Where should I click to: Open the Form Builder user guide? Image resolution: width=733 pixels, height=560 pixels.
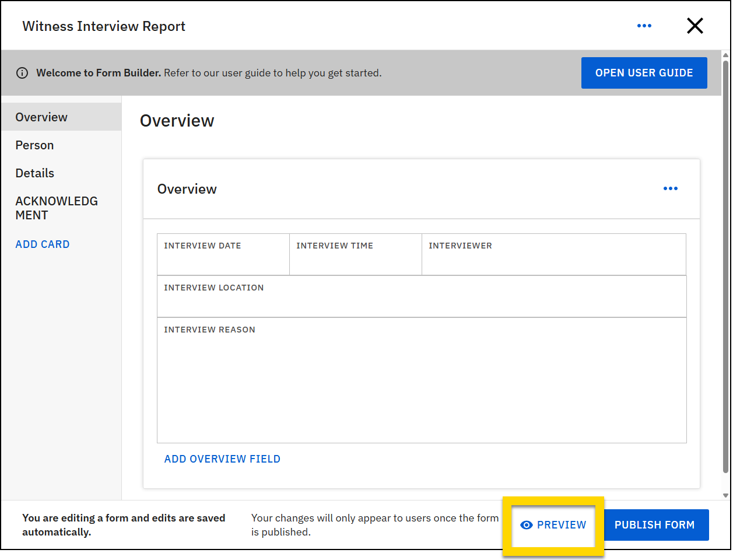coord(644,72)
